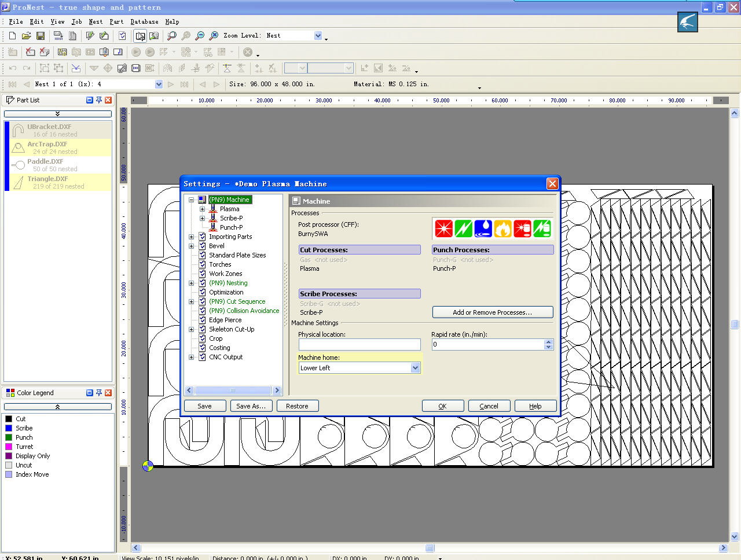Expand the Plasma tree node
The width and height of the screenshot is (741, 560).
[x=202, y=209]
